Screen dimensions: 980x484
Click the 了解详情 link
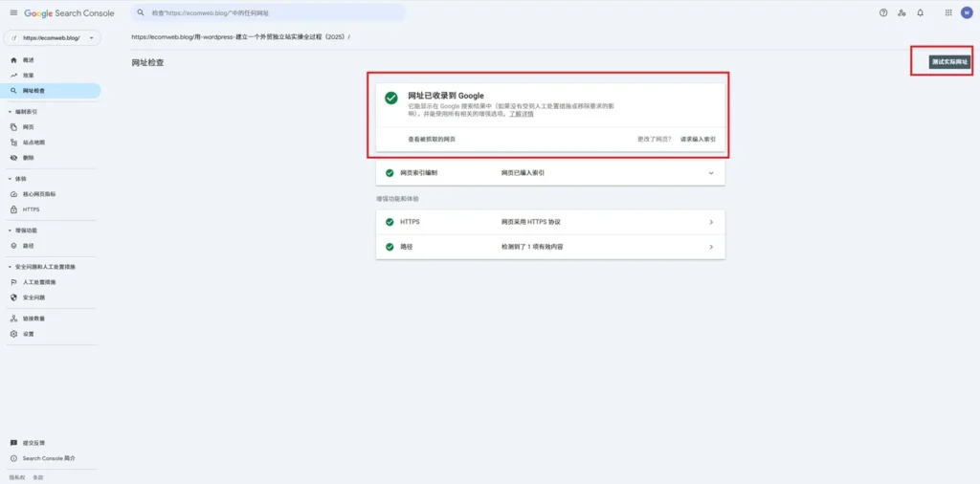(x=522, y=114)
